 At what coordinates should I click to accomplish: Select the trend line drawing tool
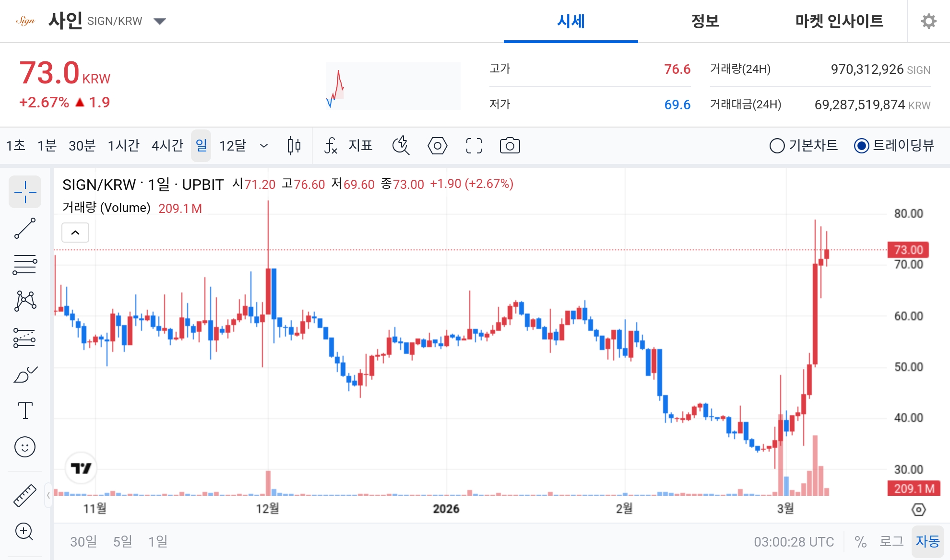[25, 227]
